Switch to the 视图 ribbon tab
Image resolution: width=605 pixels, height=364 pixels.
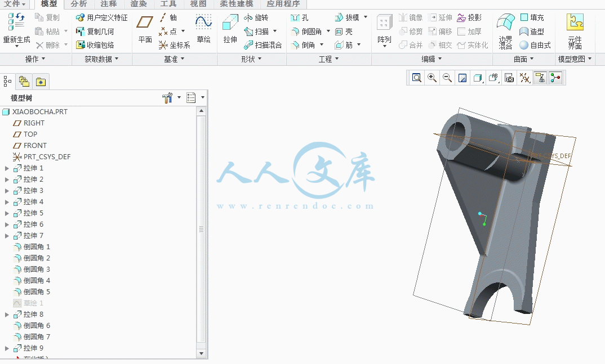point(198,4)
